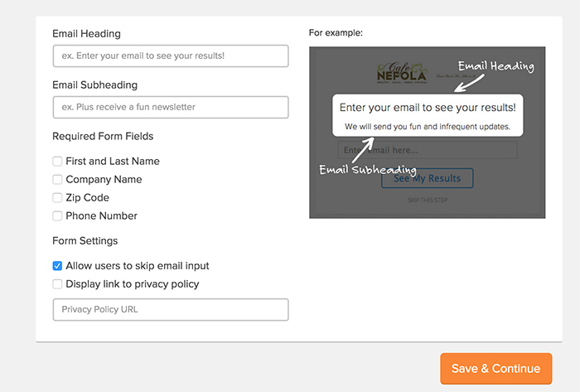Screen dimensions: 580x392
Task: Click the Email Subheading arrow annotation
Action: (x=363, y=150)
